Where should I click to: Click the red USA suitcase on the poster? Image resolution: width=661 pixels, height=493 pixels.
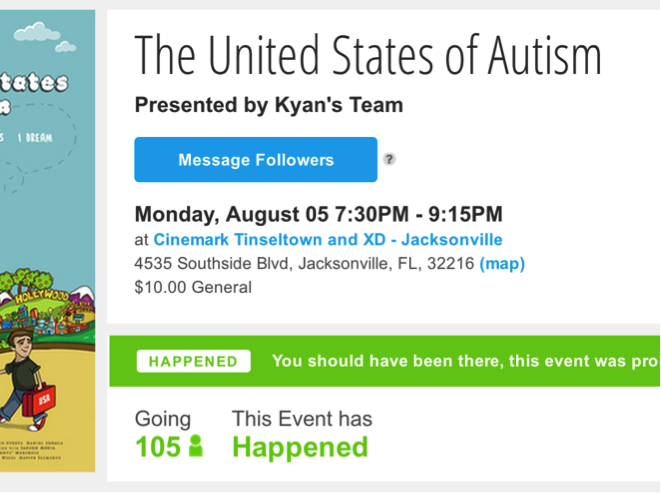38,400
